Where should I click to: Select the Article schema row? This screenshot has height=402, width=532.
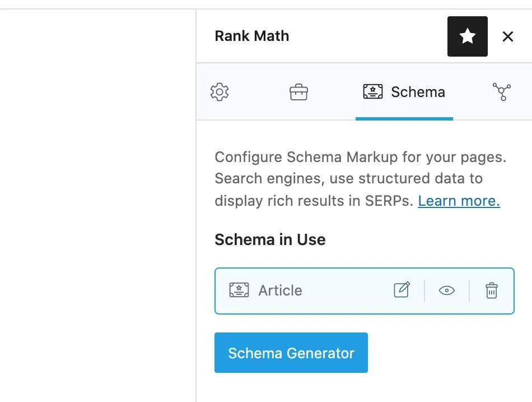[364, 290]
